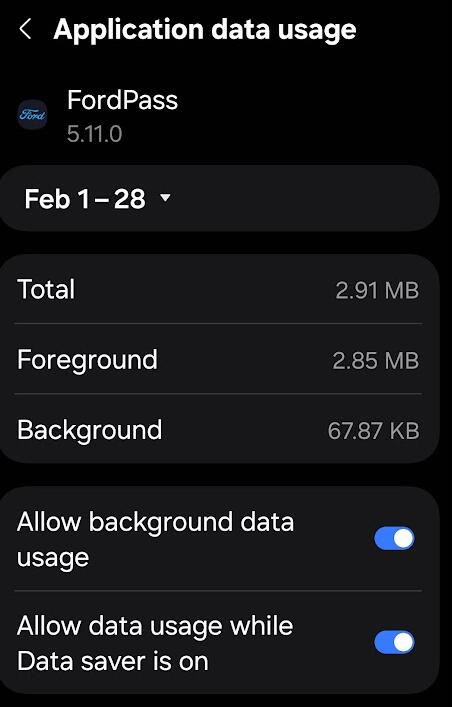Tap the 67.87 KB background value
Screen dimensions: 452x707
pos(374,431)
